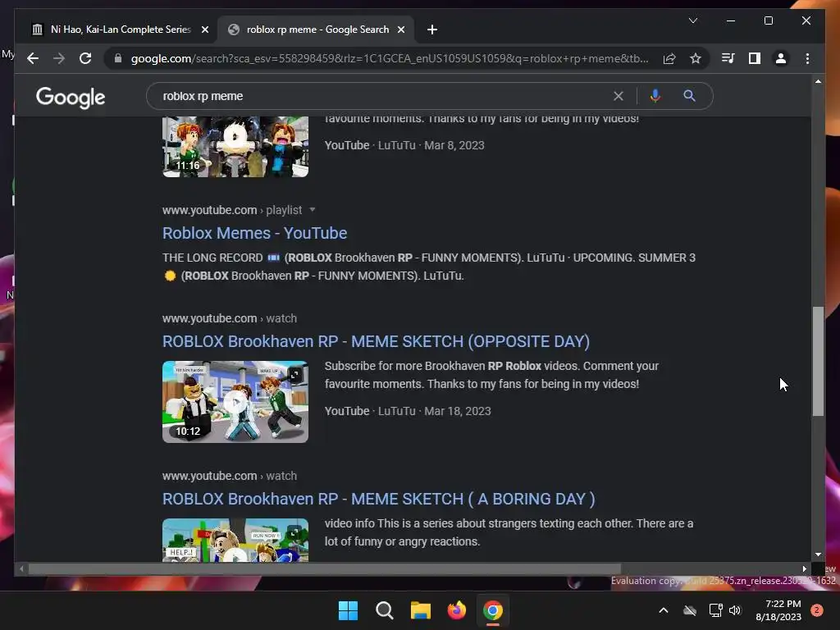Click the 'Mar 8, 2023' date text
The image size is (840, 630).
(454, 145)
